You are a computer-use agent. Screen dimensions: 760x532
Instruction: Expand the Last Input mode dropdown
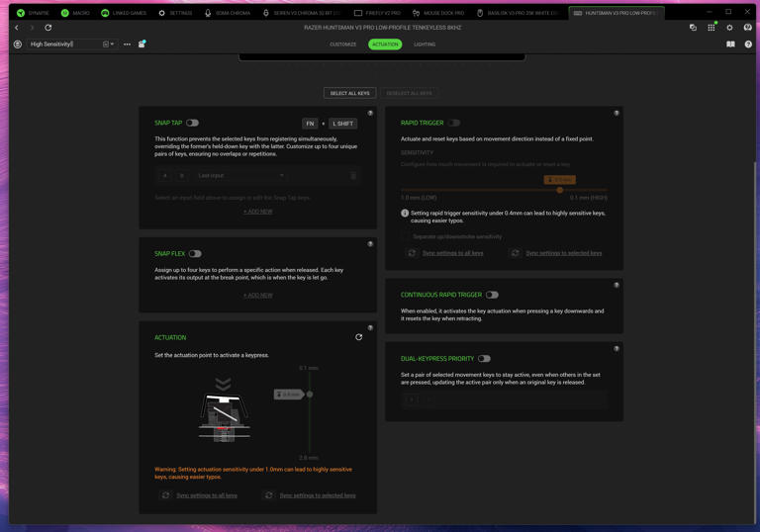pyautogui.click(x=240, y=175)
